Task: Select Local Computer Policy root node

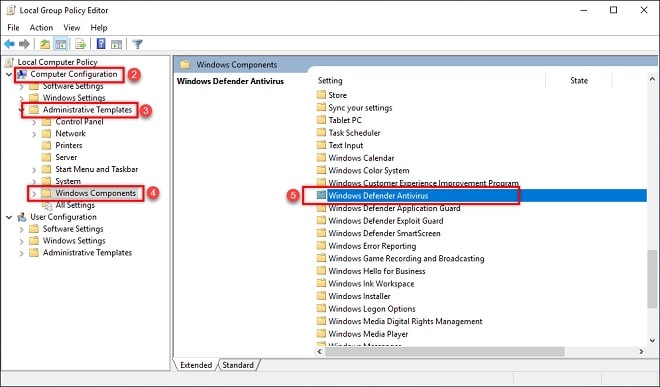Action: [x=57, y=62]
